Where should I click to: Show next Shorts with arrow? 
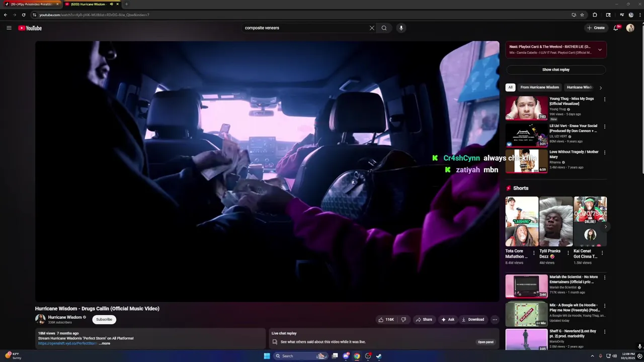pyautogui.click(x=605, y=227)
